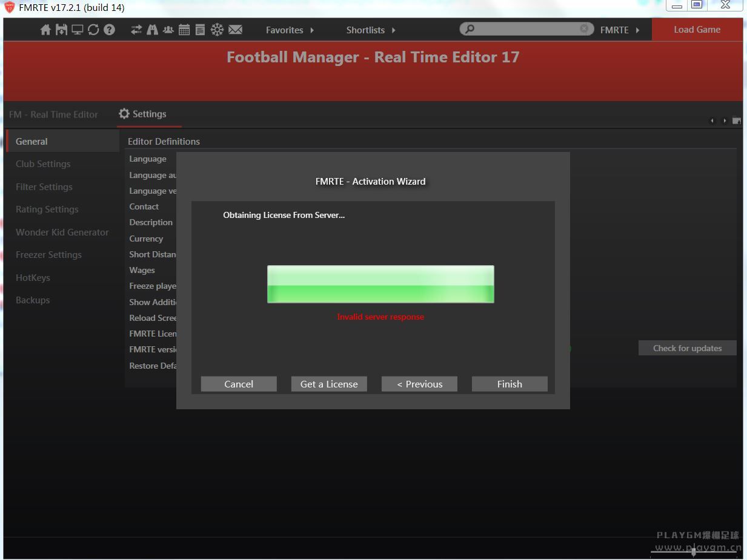
Task: Open Club Settings section
Action: 43,164
